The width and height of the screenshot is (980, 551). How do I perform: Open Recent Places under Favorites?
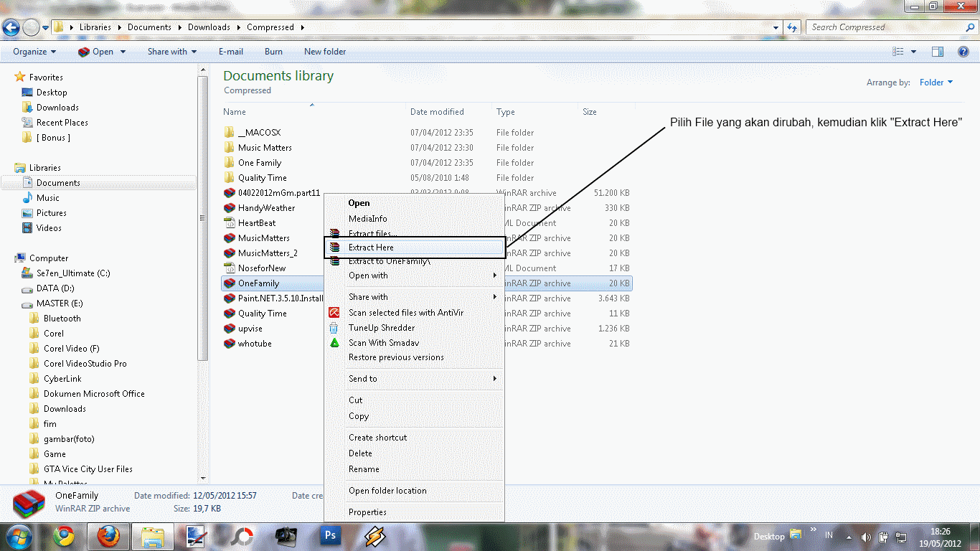[62, 123]
